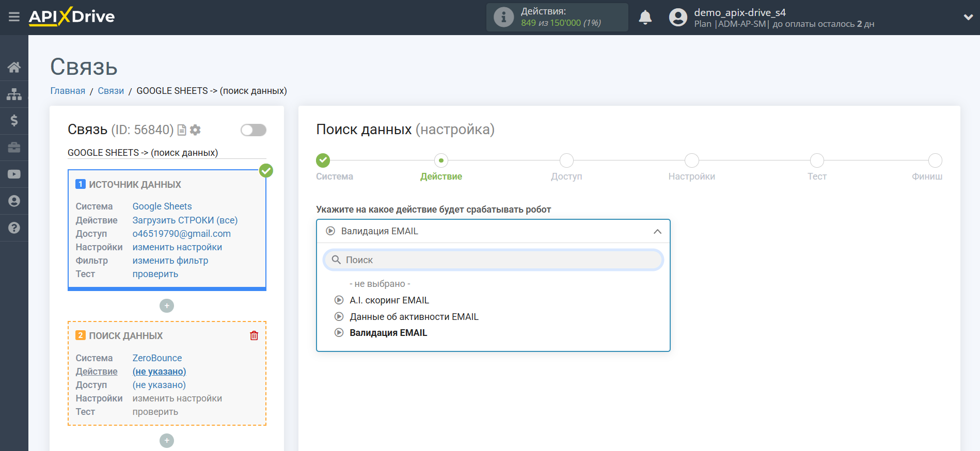Choose the '- не выбрано -' option
This screenshot has height=451, width=980.
tap(380, 284)
